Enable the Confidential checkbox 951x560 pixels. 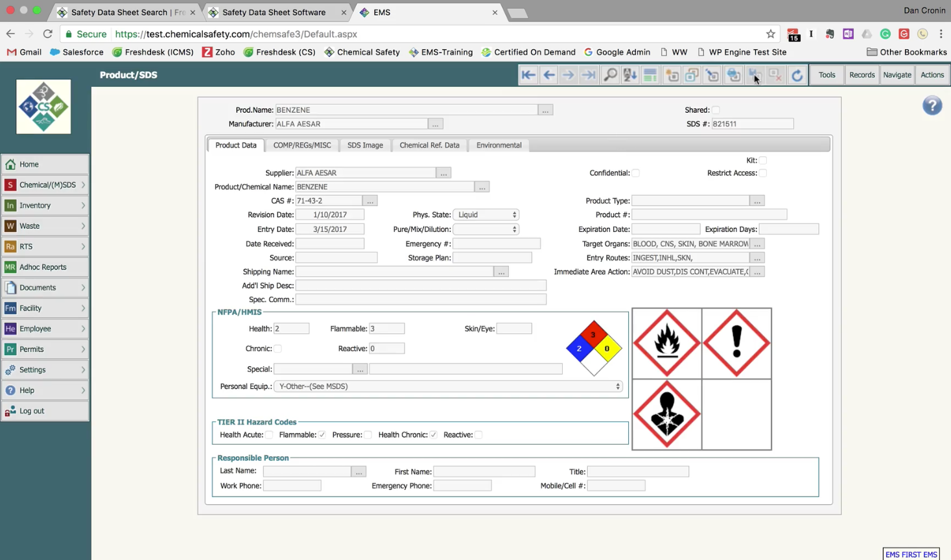pyautogui.click(x=636, y=172)
